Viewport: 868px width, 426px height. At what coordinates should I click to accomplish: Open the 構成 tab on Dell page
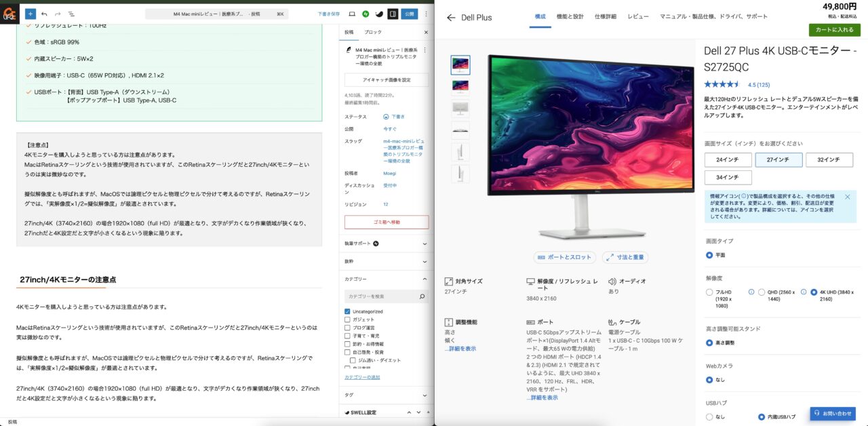click(x=540, y=16)
